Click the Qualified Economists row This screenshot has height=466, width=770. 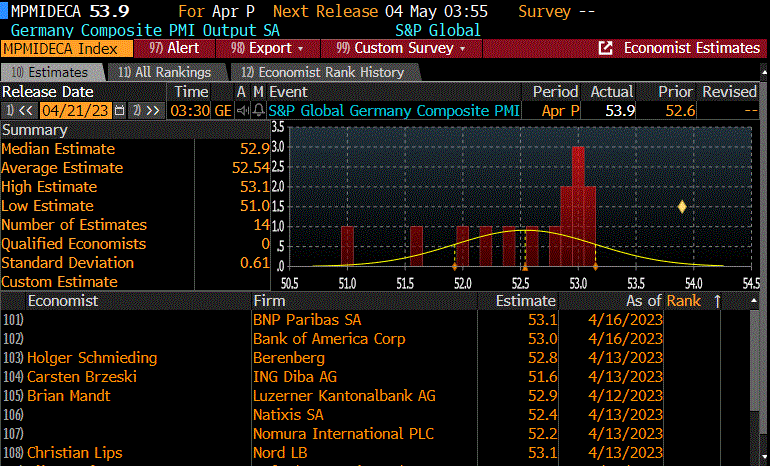[136, 244]
